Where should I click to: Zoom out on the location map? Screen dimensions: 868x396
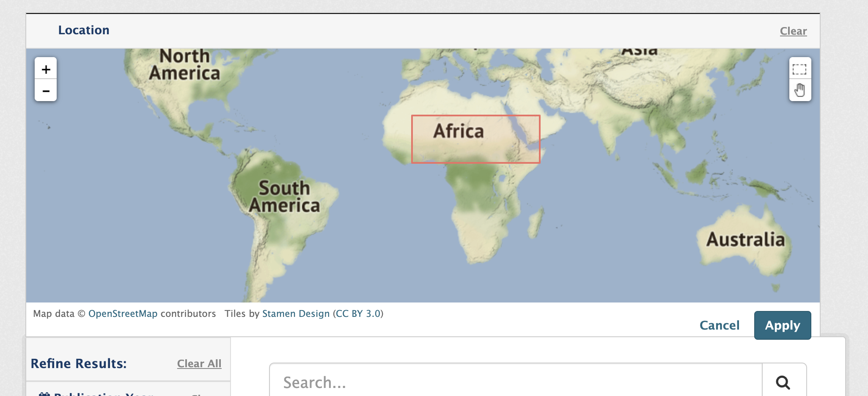46,91
